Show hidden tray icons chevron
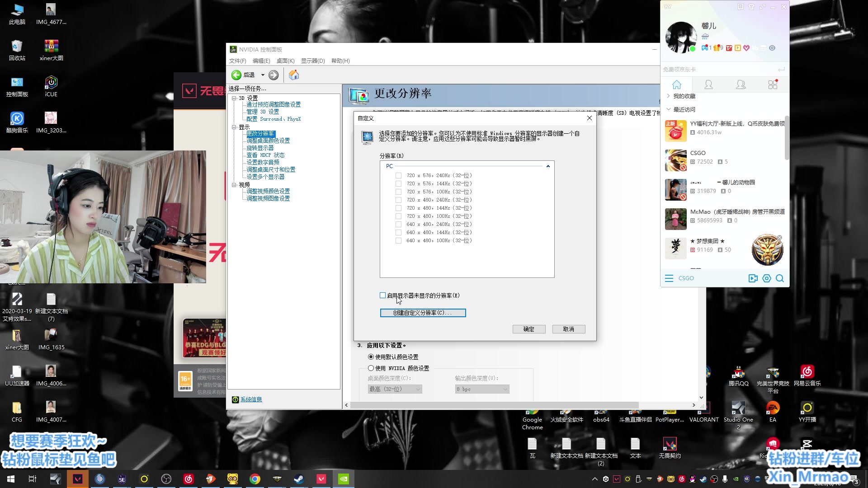 coord(595,479)
